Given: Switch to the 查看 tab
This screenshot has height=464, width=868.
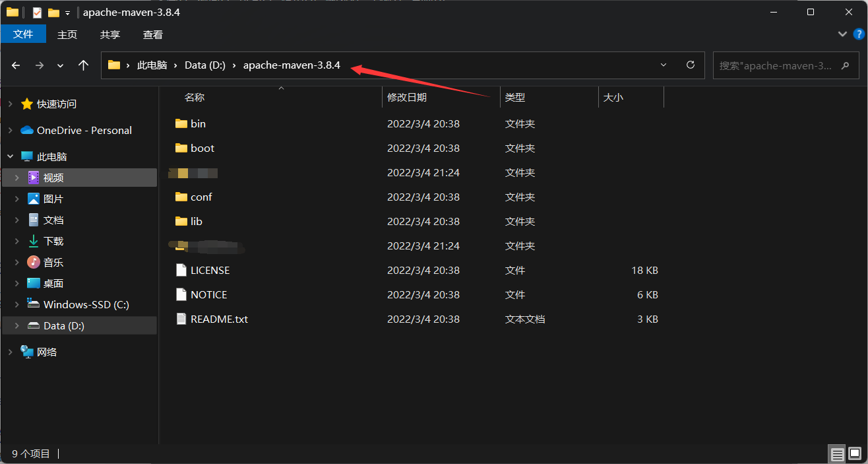Looking at the screenshot, I should point(153,34).
